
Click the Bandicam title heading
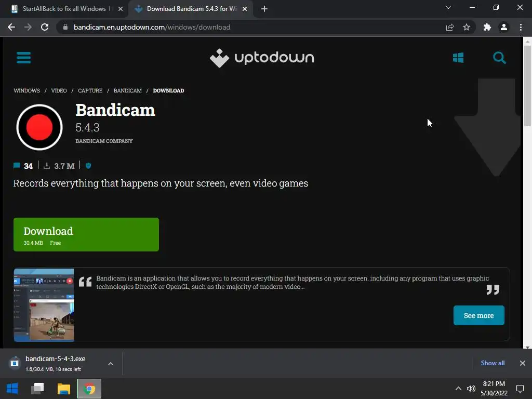[115, 110]
